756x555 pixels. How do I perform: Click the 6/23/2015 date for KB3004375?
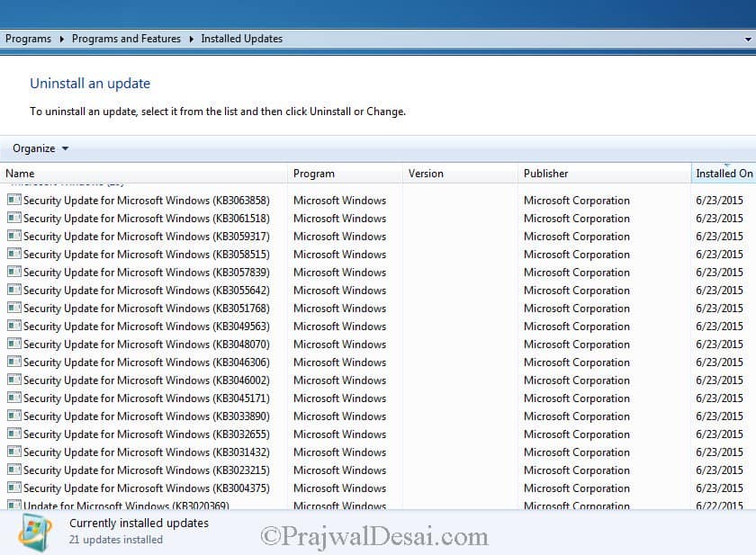click(x=719, y=488)
